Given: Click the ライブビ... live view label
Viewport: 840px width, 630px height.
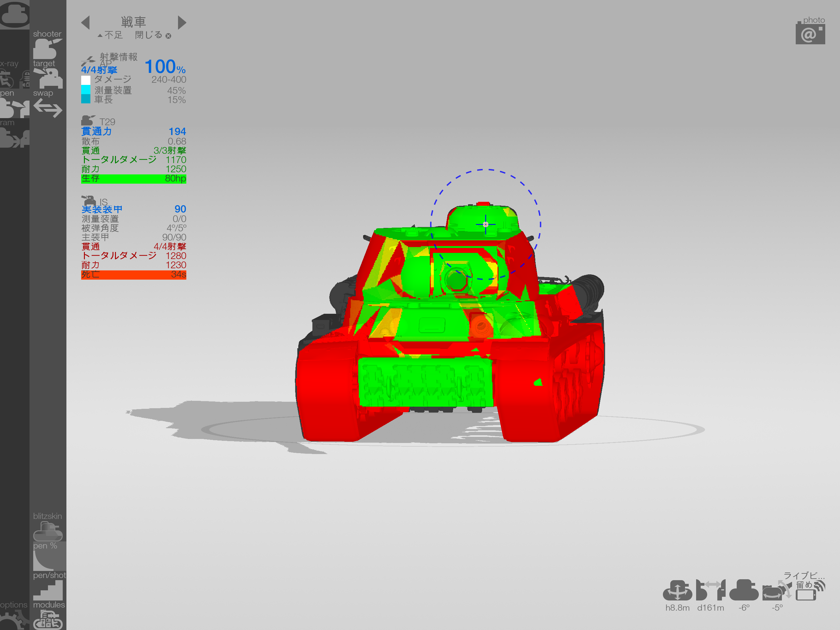Looking at the screenshot, I should [804, 576].
